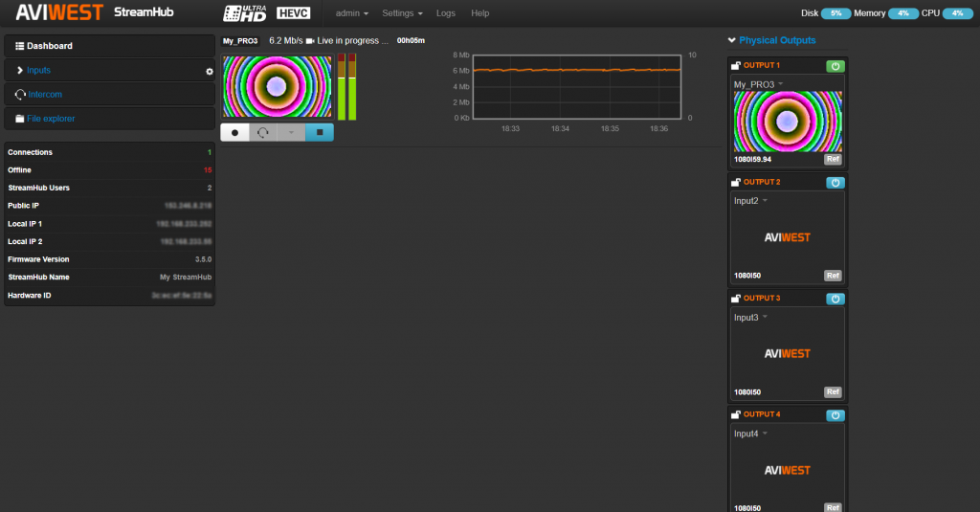Open the My_PRO3 source dropdown in Output 1
The width and height of the screenshot is (980, 512).
(758, 84)
